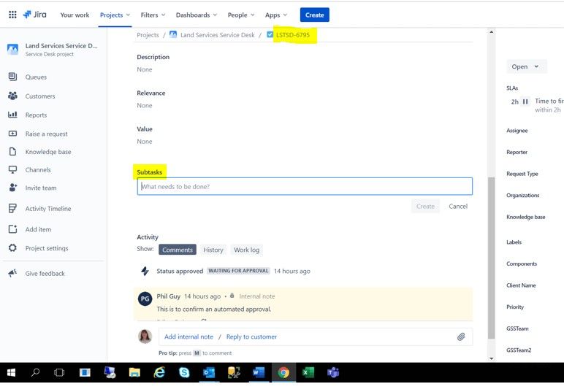Focus the What needs to be done field
This screenshot has height=392, width=564.
pos(305,186)
